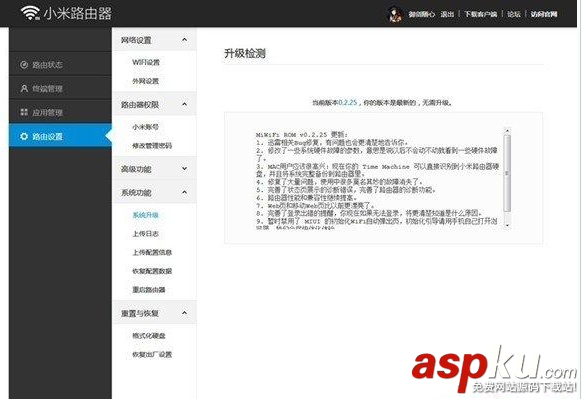Click 退出 to log out

coord(447,14)
